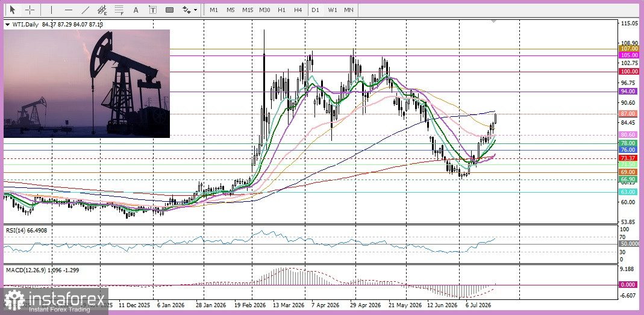644x315 pixels.
Task: Click the 107.00 price level label
Action: tap(629, 48)
